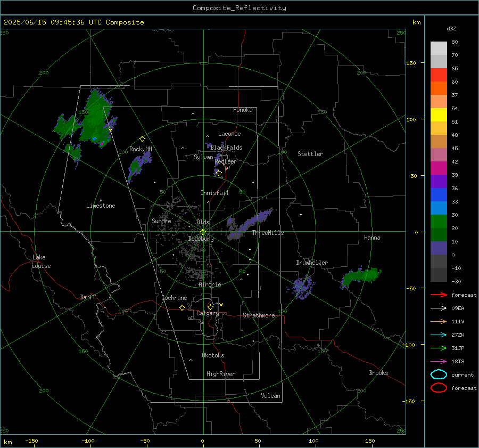Click the magenta 42-39 dBZ color swatch
The image size is (479, 448).
coord(439,168)
